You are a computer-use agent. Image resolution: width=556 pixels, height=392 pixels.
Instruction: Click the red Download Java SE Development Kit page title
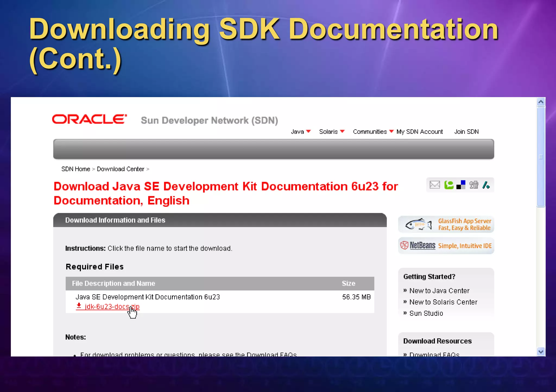coord(226,193)
